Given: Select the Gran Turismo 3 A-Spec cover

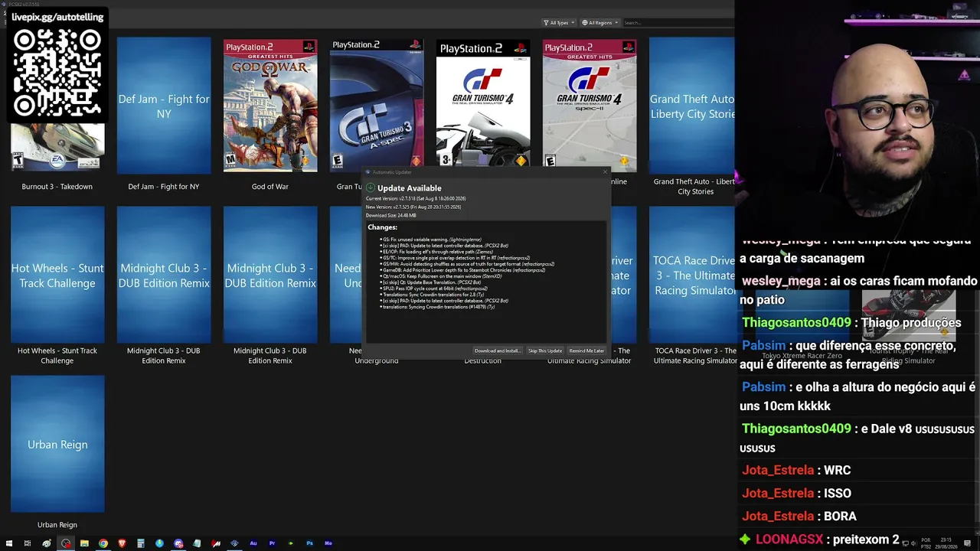Looking at the screenshot, I should click(x=376, y=104).
